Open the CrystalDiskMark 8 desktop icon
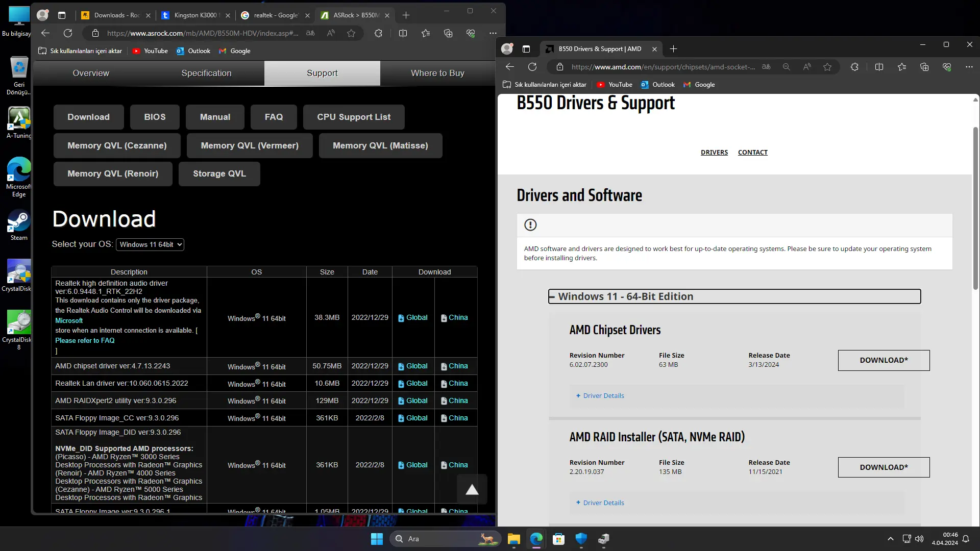The width and height of the screenshot is (980, 551). (x=19, y=330)
